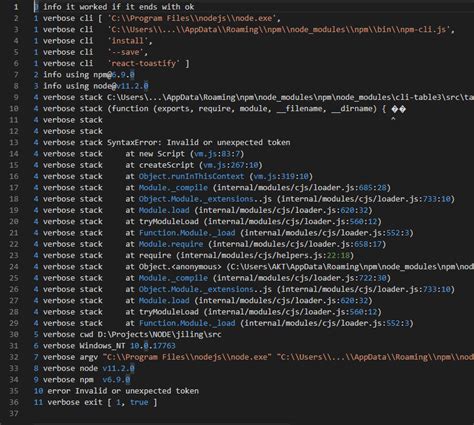Image resolution: width=474 pixels, height=425 pixels.
Task: Click line number 12 in the gutter
Action: (14, 131)
